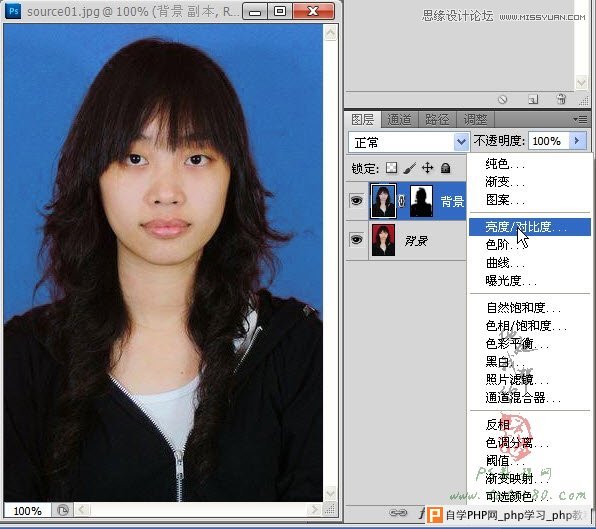Click the status bar document info icon
The image size is (596, 529).
point(63,510)
